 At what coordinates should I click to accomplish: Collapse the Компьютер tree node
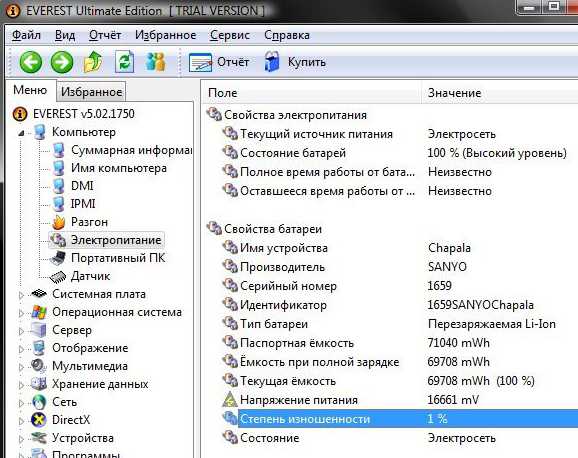tap(21, 133)
